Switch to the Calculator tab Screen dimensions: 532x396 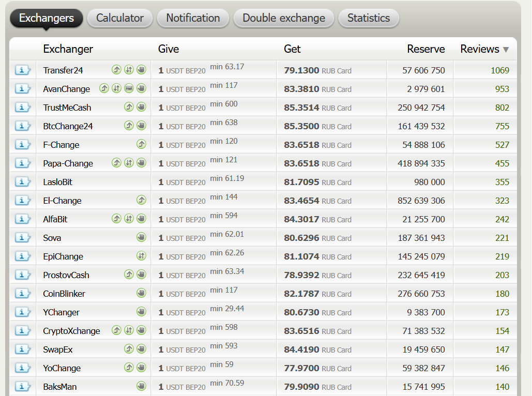pos(120,18)
